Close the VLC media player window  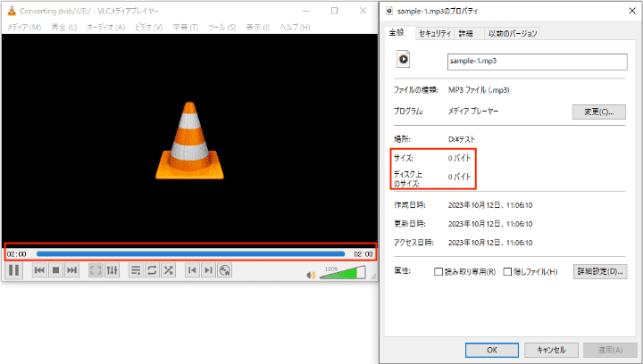click(x=363, y=11)
